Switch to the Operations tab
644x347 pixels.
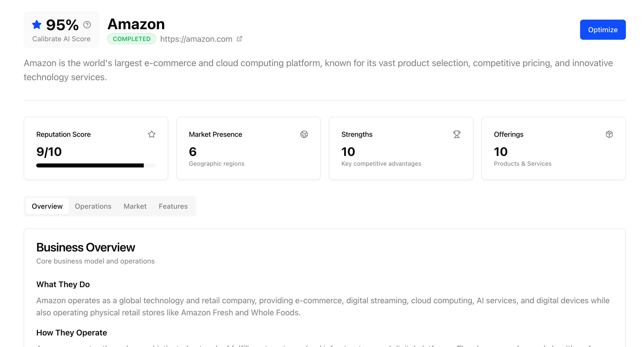click(x=93, y=206)
